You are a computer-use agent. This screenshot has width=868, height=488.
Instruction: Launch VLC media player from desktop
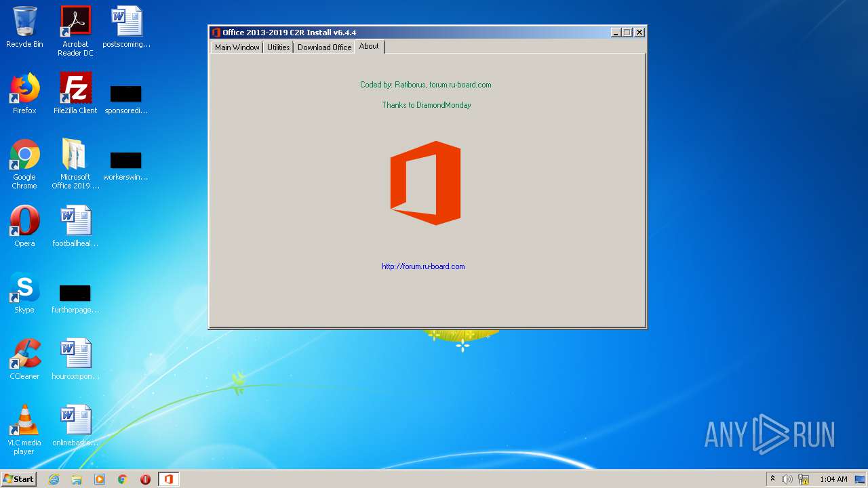point(24,430)
